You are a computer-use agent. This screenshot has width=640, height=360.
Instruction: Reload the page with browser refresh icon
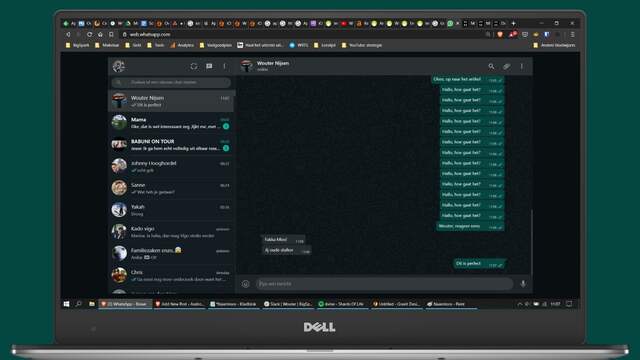coord(89,35)
